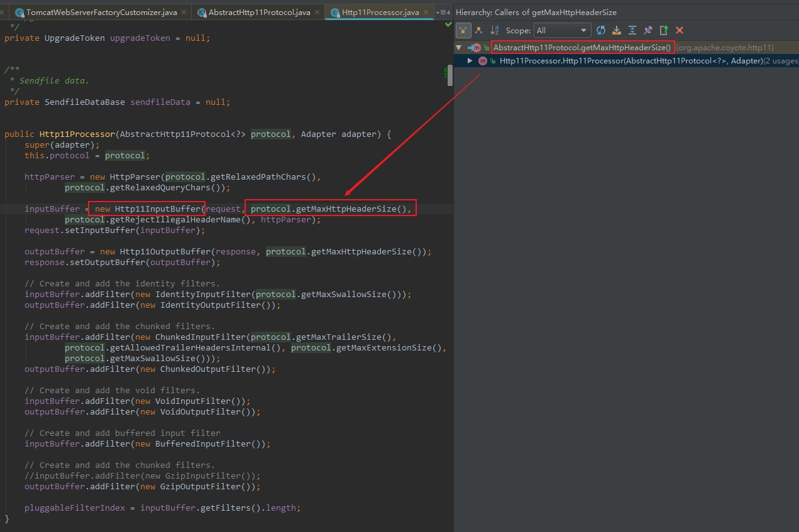Click 'IdentityInputFilter' class name

tap(203, 294)
